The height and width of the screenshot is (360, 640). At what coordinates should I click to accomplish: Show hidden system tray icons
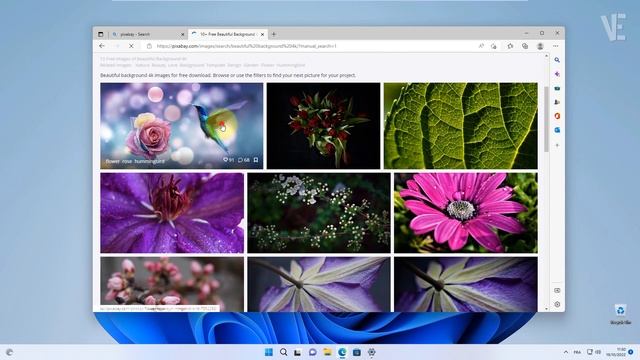pyautogui.click(x=566, y=352)
